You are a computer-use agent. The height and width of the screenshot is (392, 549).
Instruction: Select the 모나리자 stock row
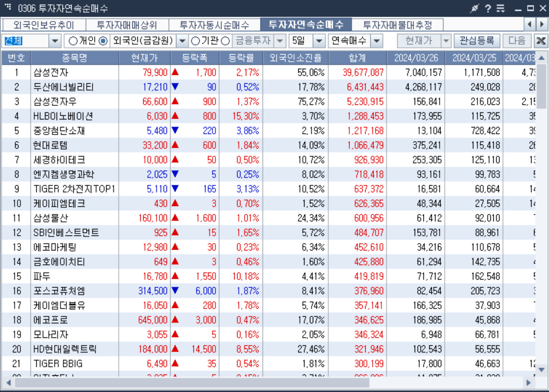268,334
